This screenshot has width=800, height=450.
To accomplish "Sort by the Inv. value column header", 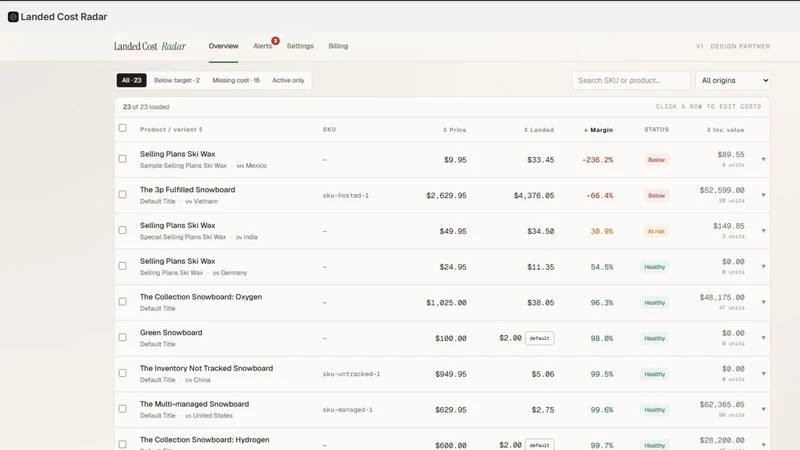I will click(725, 130).
